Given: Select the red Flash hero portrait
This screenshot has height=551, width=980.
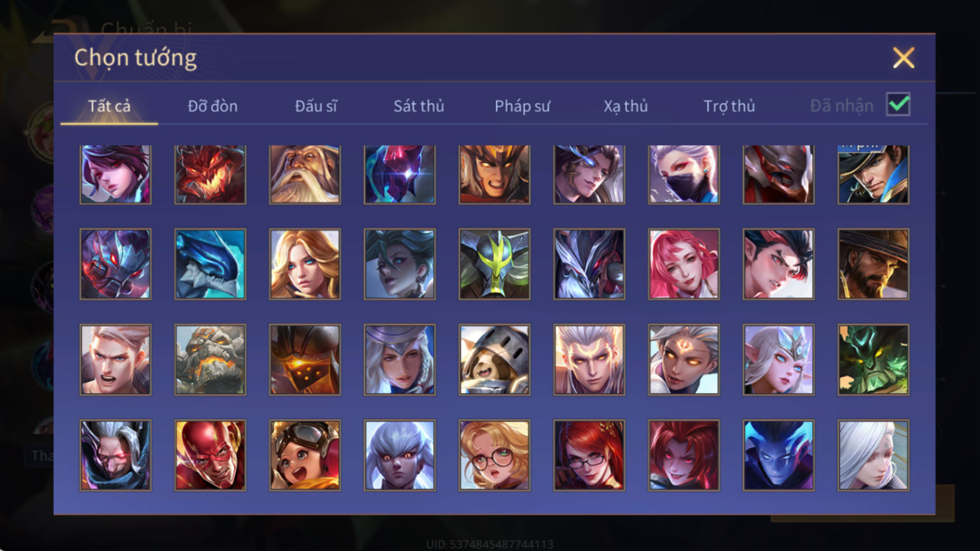Looking at the screenshot, I should (210, 455).
